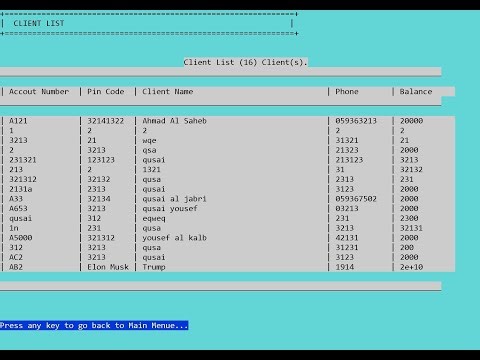Select phone number 21323

click(x=347, y=150)
